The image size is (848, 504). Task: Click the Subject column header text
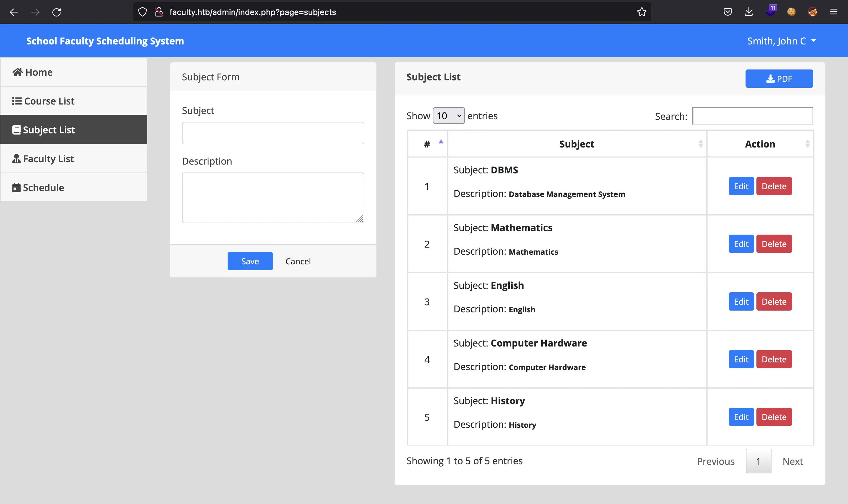pos(577,144)
